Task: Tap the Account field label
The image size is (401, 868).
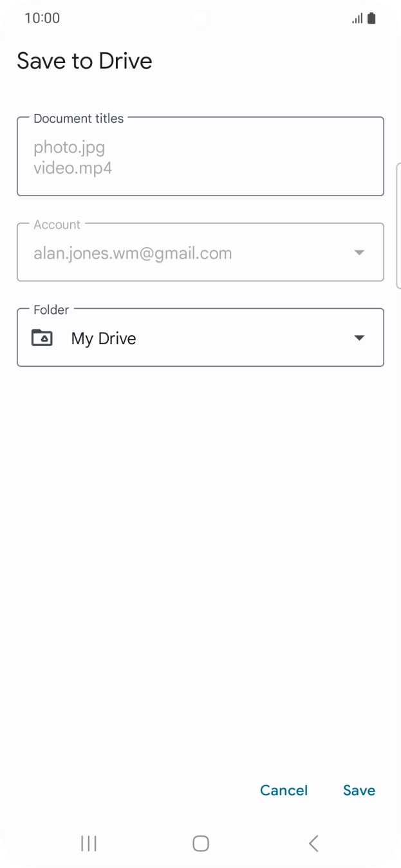Action: (x=57, y=225)
